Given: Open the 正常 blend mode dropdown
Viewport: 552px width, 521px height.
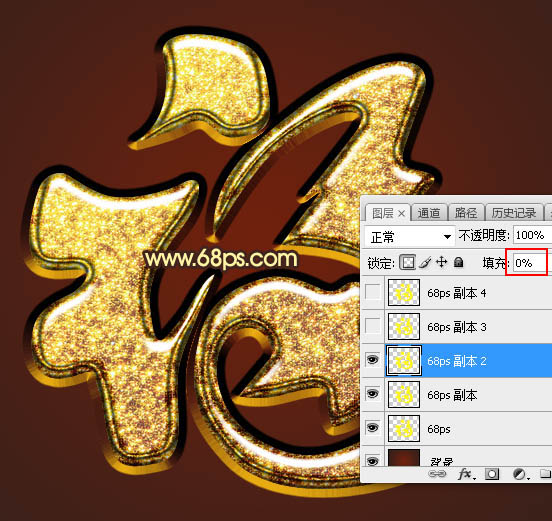Looking at the screenshot, I should point(409,237).
